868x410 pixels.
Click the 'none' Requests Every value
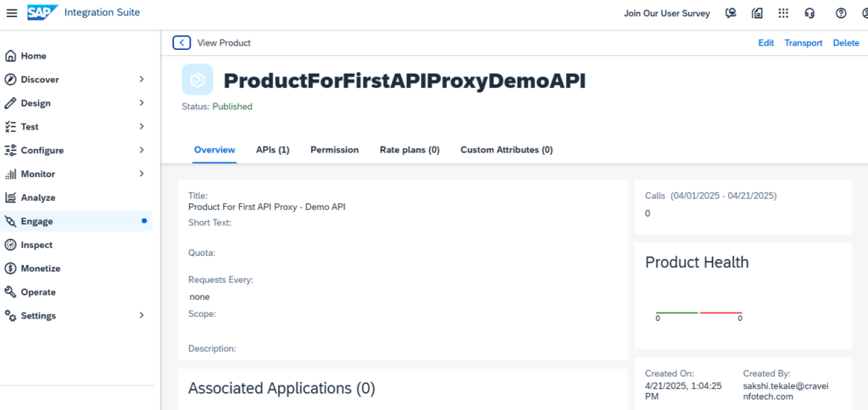tap(199, 296)
